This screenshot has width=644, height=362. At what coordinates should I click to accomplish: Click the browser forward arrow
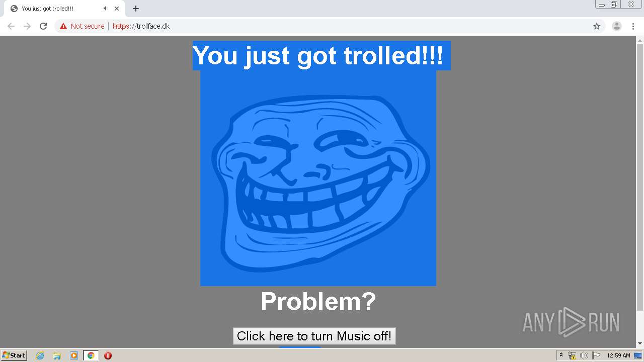[27, 26]
